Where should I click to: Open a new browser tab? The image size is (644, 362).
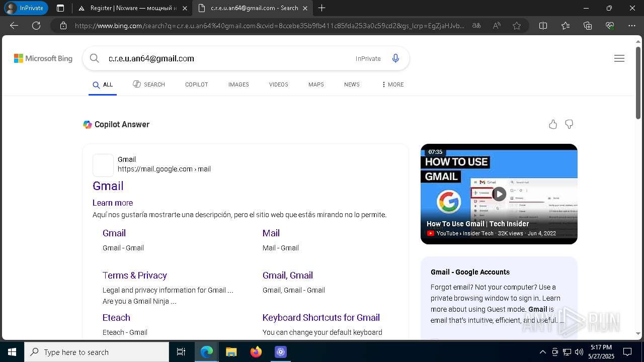click(322, 8)
